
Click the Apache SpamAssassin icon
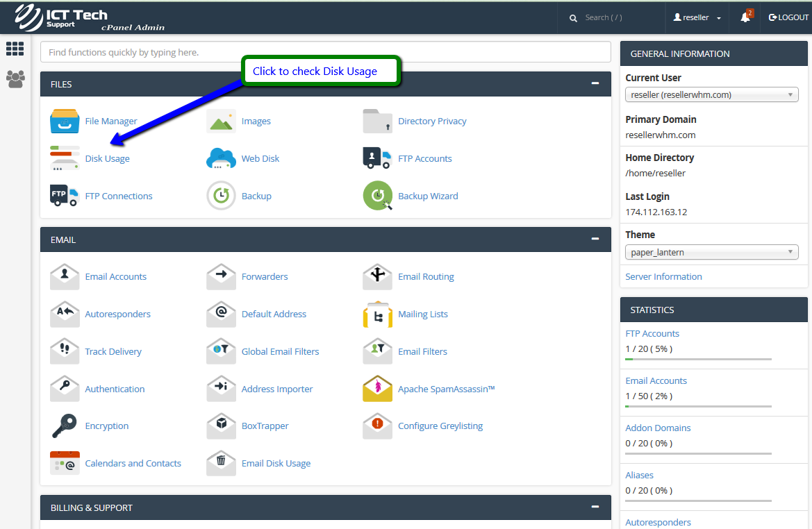tap(377, 389)
